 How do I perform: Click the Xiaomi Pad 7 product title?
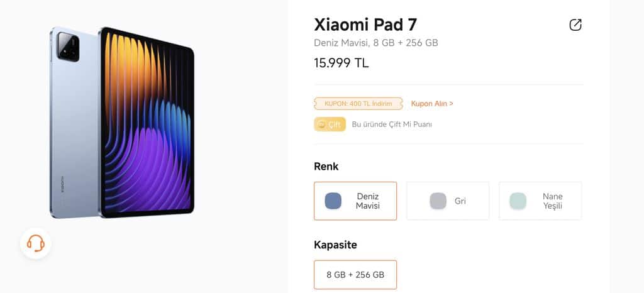tap(365, 25)
